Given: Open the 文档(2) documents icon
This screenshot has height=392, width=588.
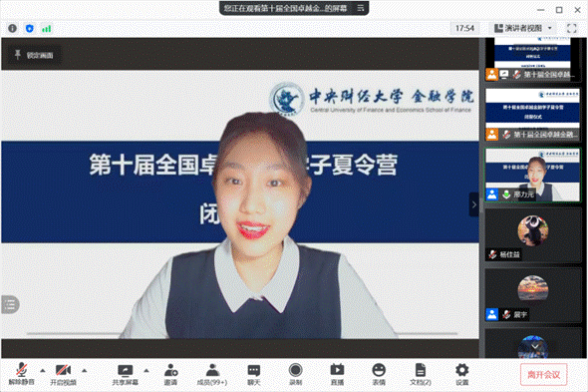Looking at the screenshot, I should tap(421, 374).
